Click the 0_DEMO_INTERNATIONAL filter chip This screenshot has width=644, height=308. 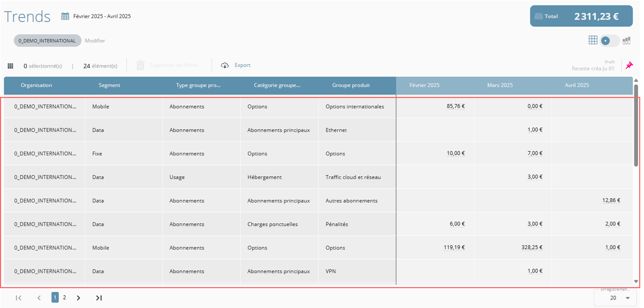pyautogui.click(x=47, y=41)
